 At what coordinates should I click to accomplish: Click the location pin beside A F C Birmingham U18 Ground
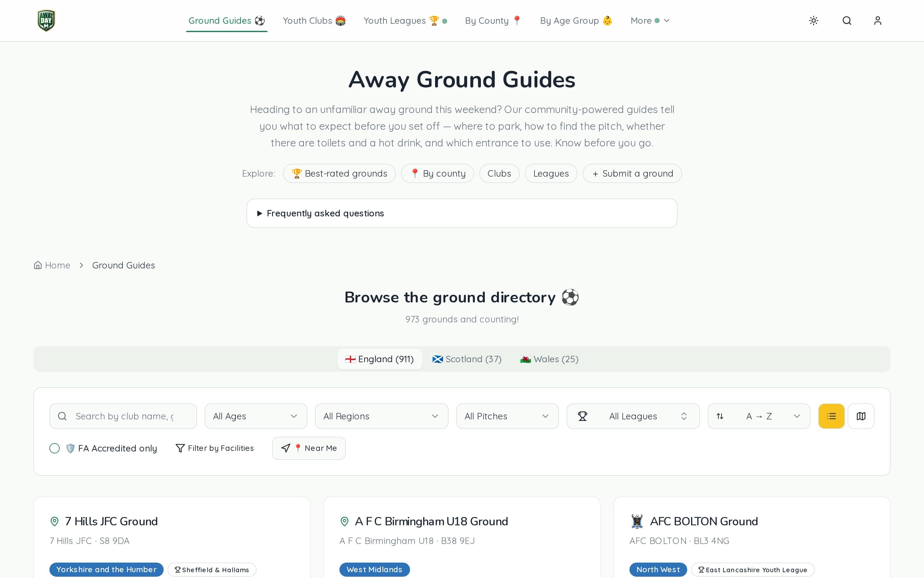tap(344, 521)
